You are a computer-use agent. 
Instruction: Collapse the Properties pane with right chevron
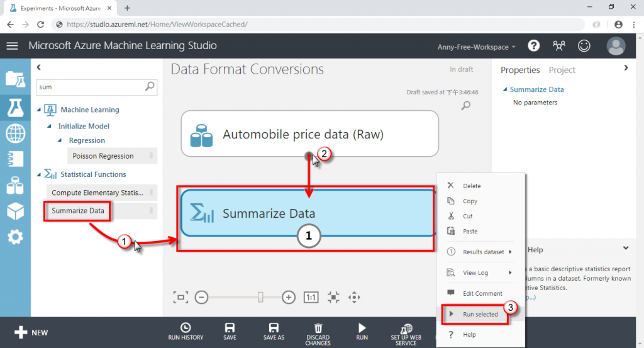626,68
